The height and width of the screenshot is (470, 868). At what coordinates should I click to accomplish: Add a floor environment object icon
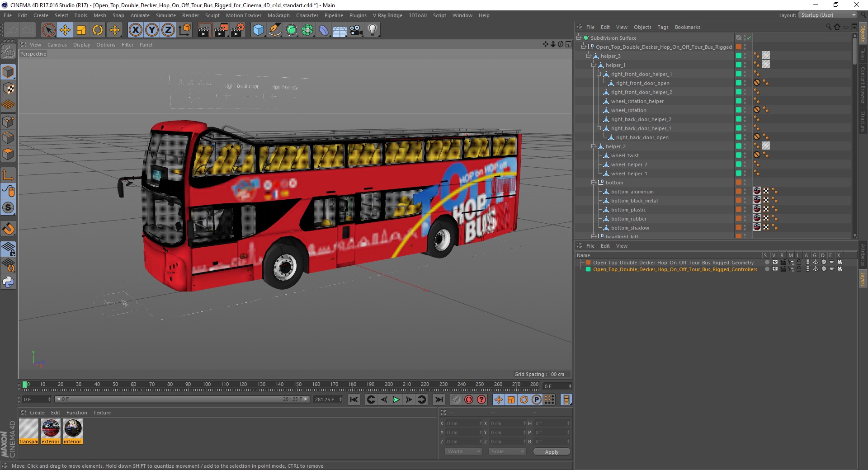[x=340, y=30]
